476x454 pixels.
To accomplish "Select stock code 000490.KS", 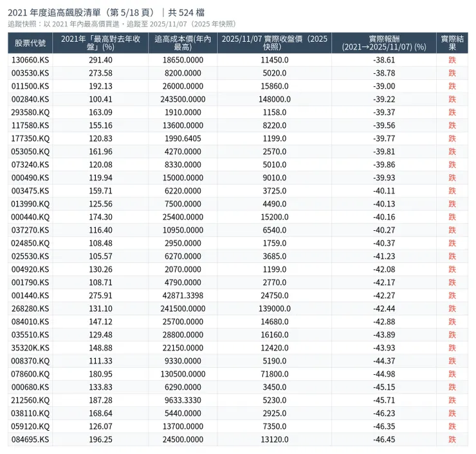I will [30, 178].
